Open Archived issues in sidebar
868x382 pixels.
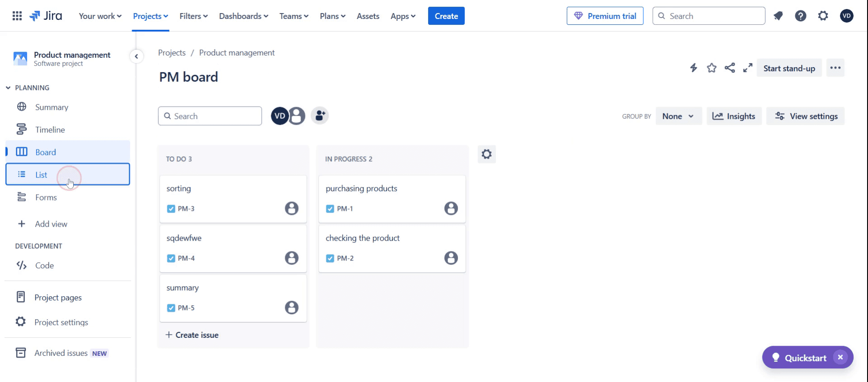coord(68,353)
